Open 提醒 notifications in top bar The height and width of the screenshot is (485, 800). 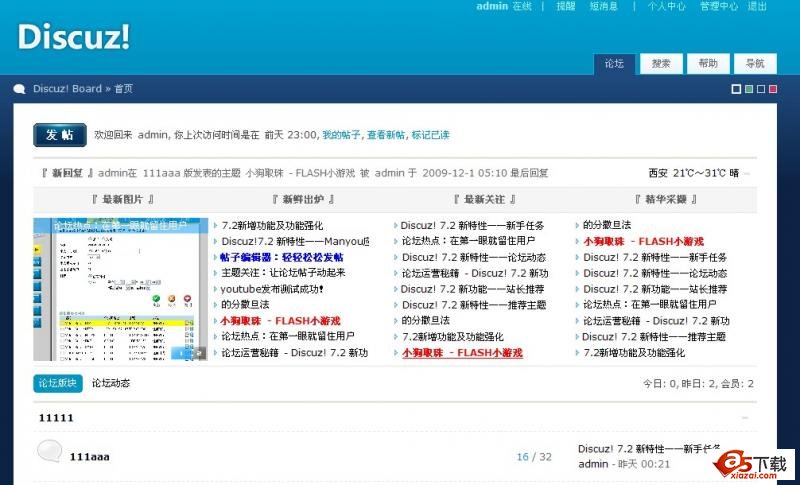tap(566, 6)
